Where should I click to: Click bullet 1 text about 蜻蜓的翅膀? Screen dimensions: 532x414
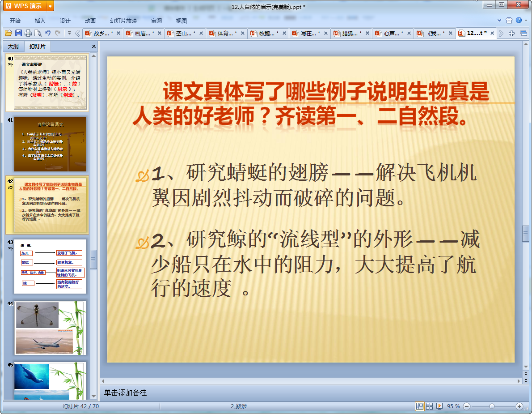314,185
